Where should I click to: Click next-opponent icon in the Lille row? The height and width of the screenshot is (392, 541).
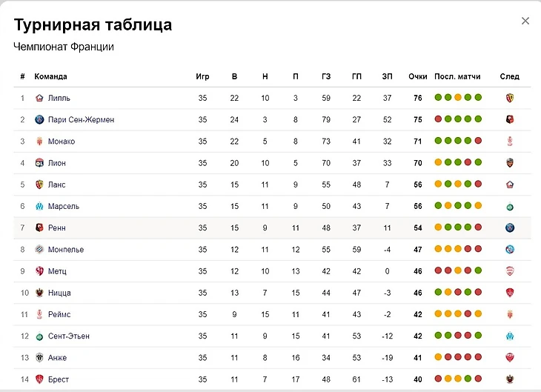[x=509, y=98]
